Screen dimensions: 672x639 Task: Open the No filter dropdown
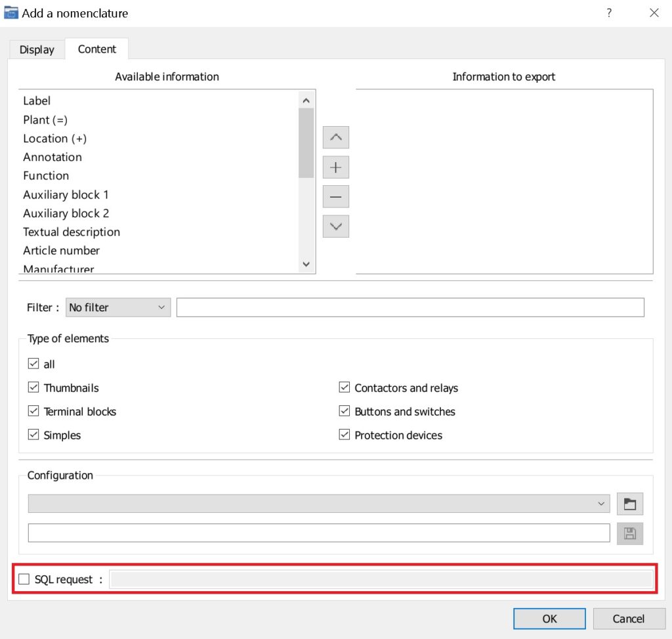(x=118, y=307)
